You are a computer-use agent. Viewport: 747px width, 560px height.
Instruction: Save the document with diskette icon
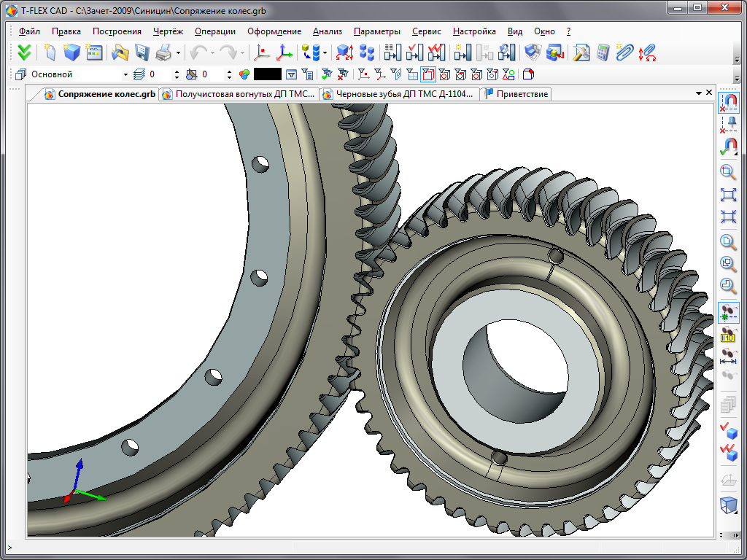142,52
